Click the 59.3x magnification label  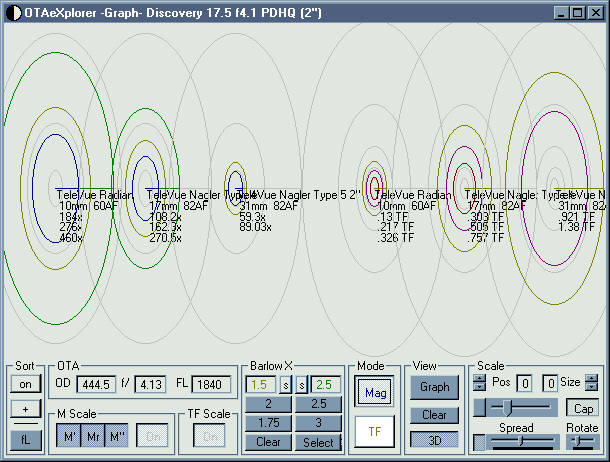252,217
